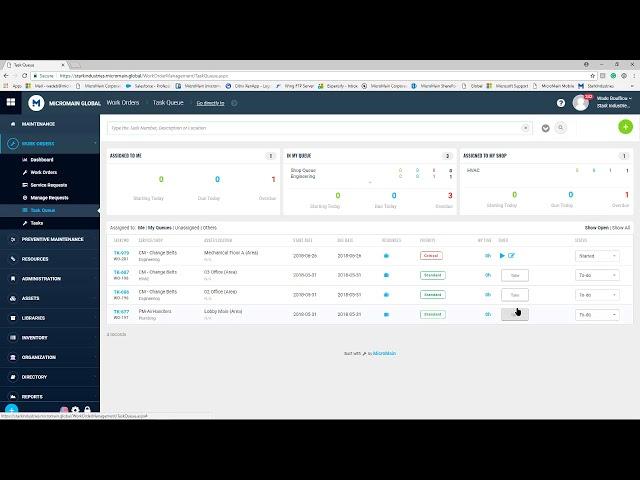Open the Started status dropdown for TK-979

click(x=597, y=256)
